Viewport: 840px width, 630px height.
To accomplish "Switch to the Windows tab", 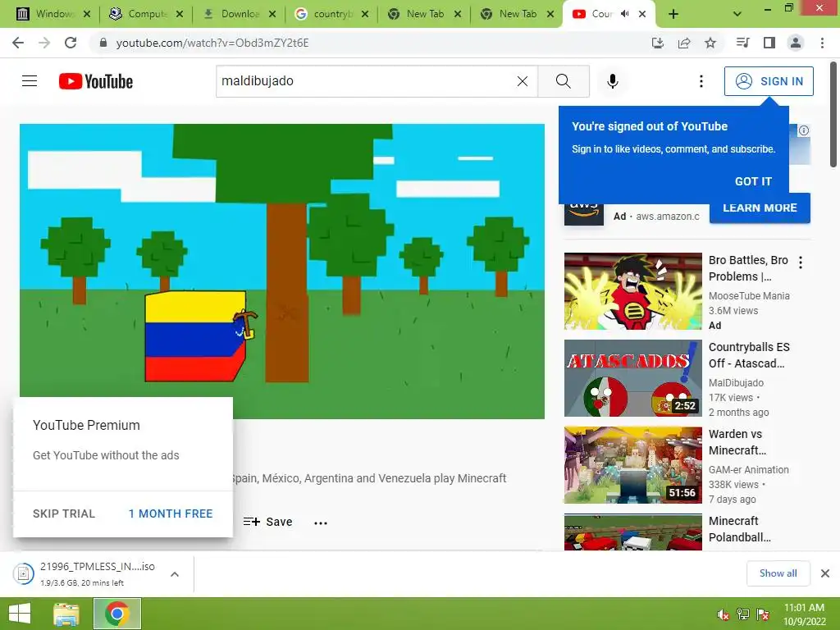I will click(53, 14).
